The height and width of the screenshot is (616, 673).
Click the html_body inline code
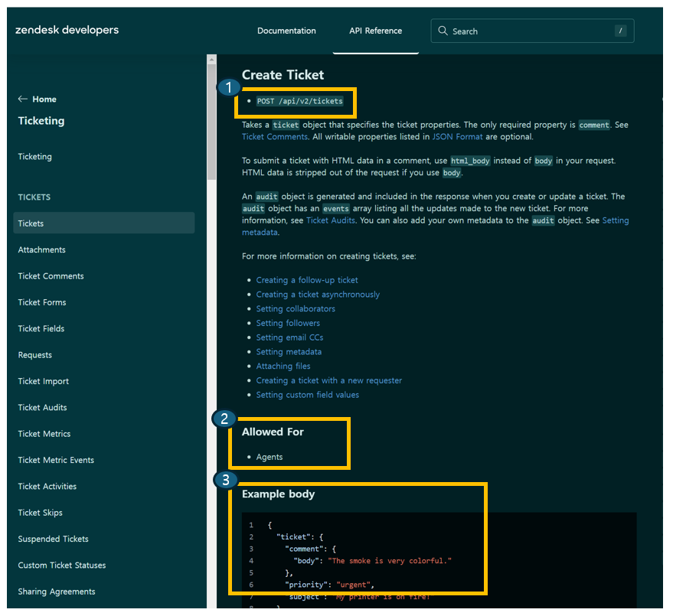(470, 161)
